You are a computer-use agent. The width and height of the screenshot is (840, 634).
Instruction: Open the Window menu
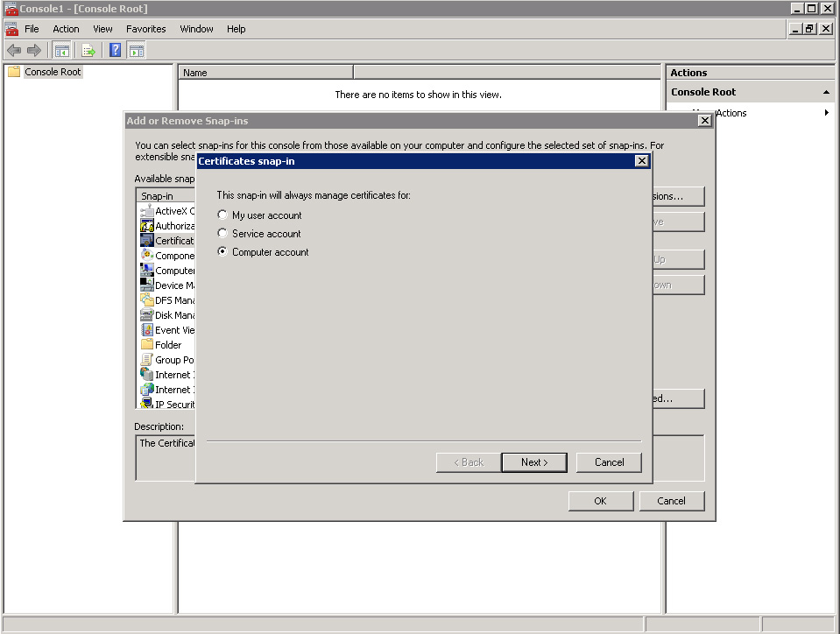(x=196, y=29)
